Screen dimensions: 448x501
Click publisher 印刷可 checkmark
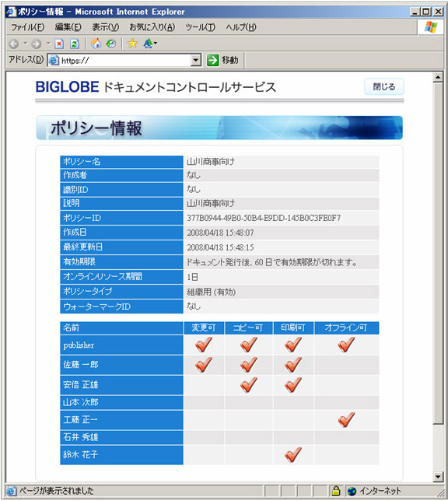pos(293,345)
